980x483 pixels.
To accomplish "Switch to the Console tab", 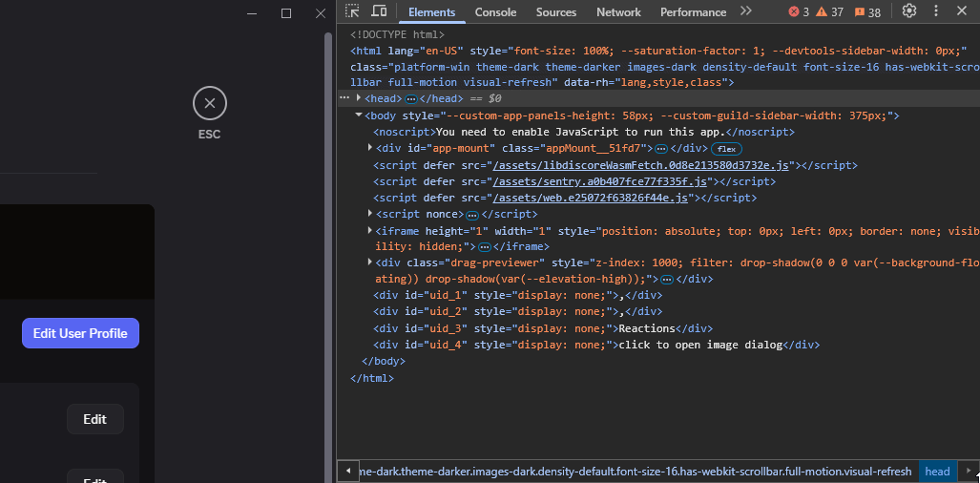I will 495,11.
